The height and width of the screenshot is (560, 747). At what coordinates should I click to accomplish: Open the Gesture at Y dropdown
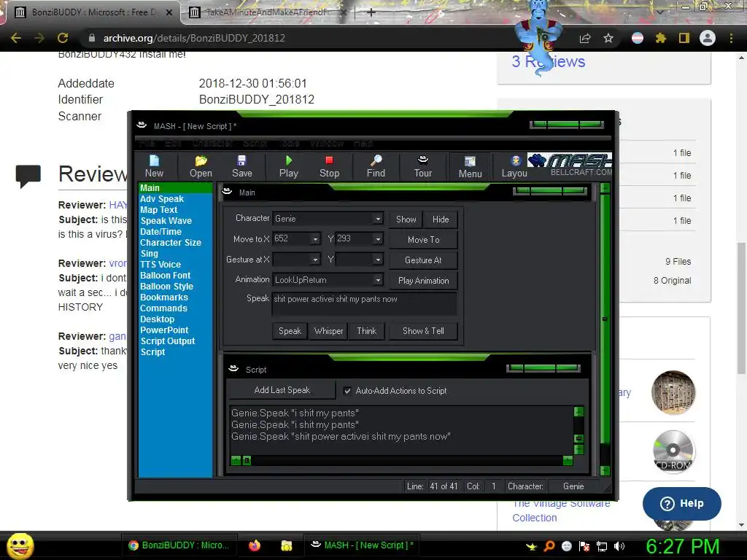pos(378,260)
